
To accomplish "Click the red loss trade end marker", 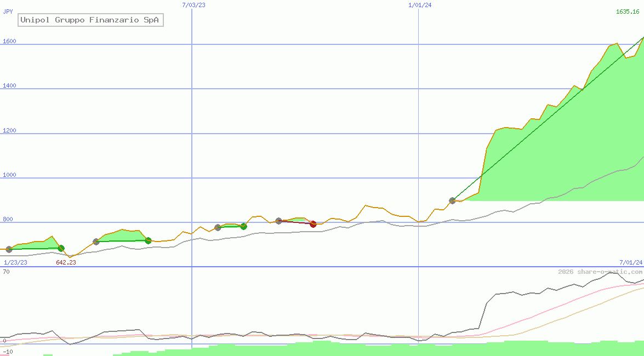I will tap(313, 224).
